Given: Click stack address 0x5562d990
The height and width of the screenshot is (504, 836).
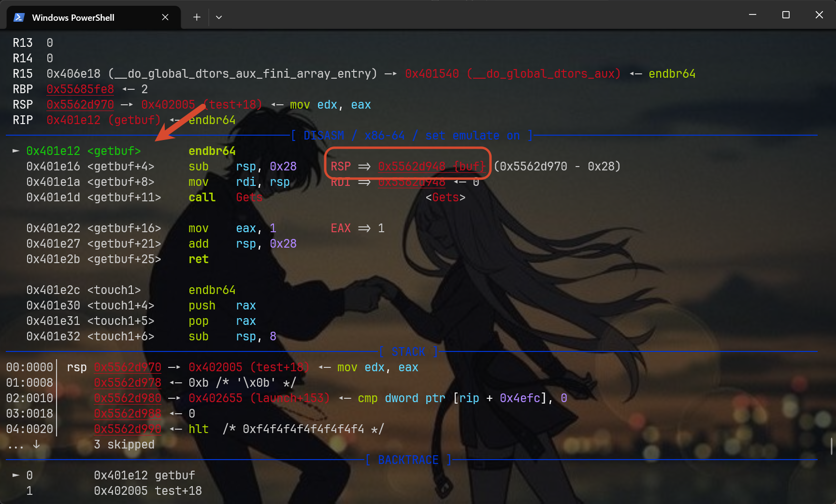Looking at the screenshot, I should click(x=128, y=429).
